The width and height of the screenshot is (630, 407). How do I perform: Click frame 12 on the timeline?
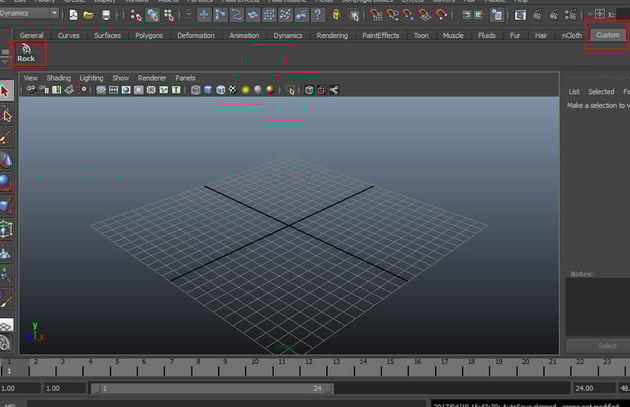[308, 365]
